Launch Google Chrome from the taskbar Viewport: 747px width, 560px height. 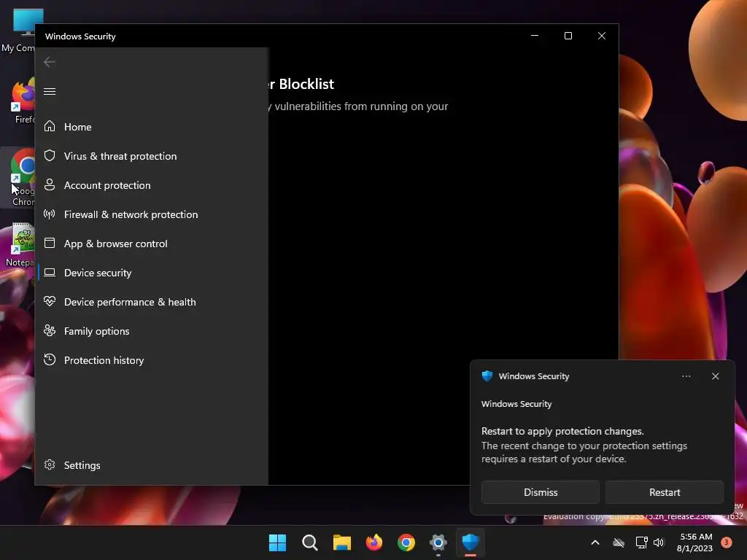[406, 542]
